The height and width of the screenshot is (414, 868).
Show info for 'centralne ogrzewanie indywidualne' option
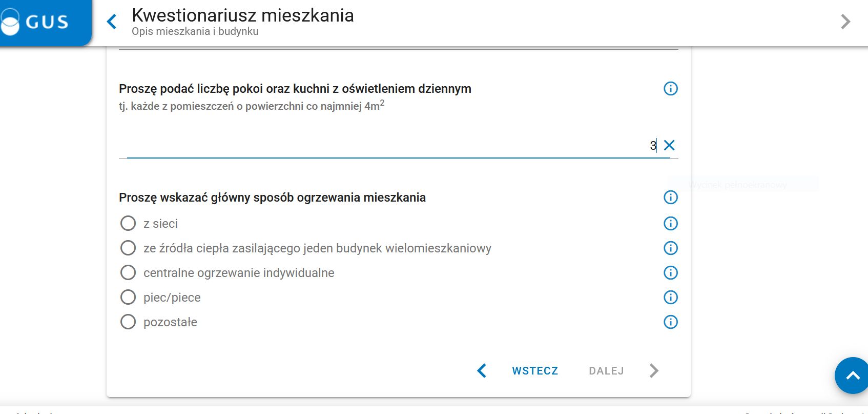(670, 273)
